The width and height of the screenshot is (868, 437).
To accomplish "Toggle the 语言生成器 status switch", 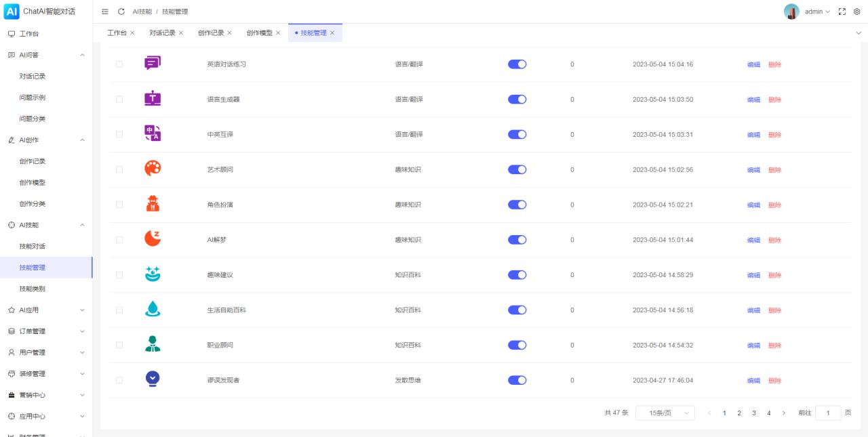I will (x=517, y=99).
